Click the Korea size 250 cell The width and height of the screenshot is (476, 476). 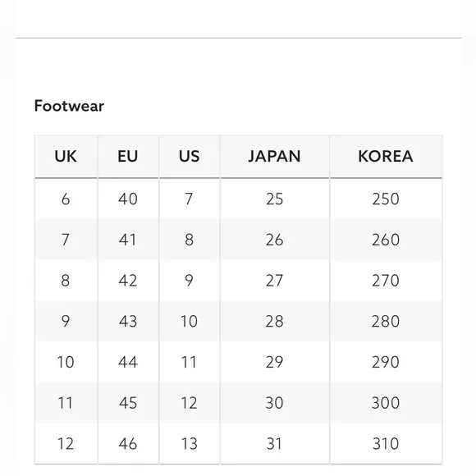(386, 199)
